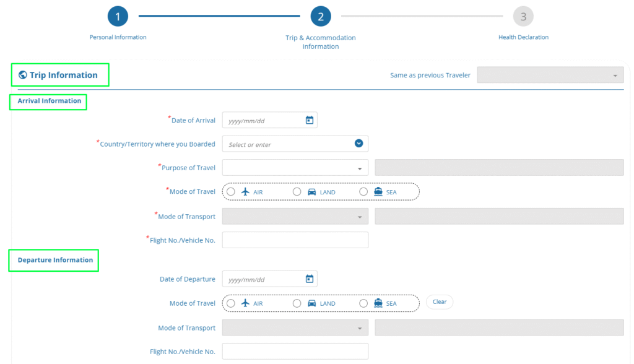The image size is (634, 364).
Task: Click the airplane icon in departure Mode of Travel
Action: click(x=245, y=303)
